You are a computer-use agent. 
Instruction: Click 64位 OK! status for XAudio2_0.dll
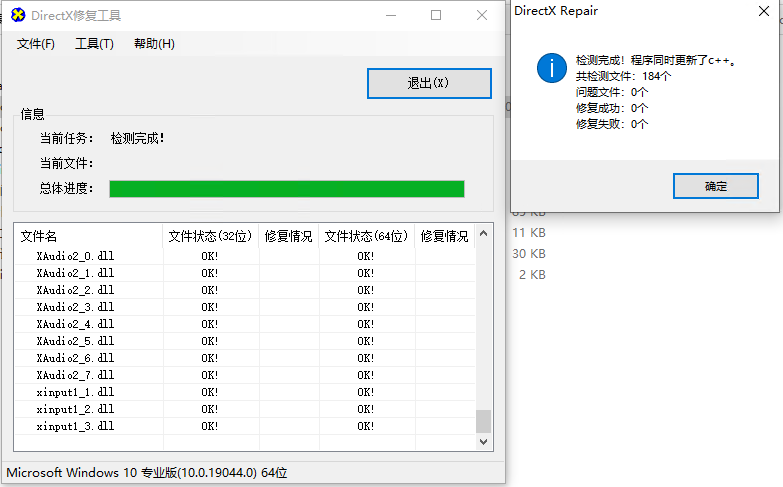pyautogui.click(x=366, y=256)
